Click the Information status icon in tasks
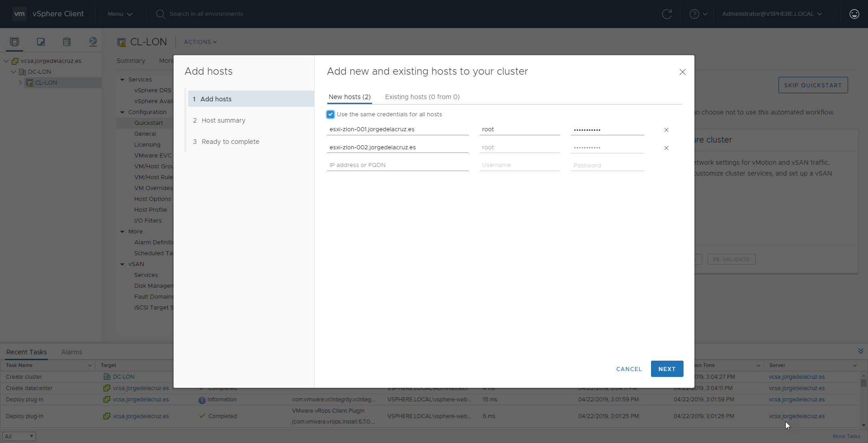This screenshot has width=868, height=443. coord(202,400)
